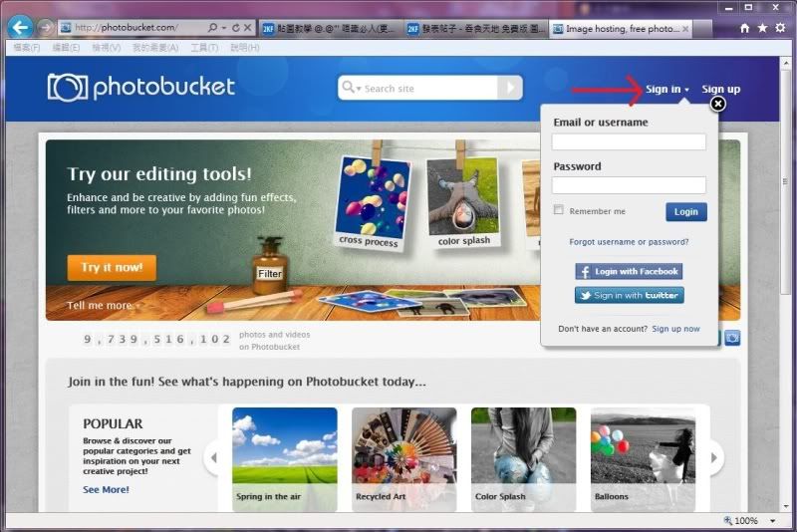Click the Try it now! button

pos(112,268)
